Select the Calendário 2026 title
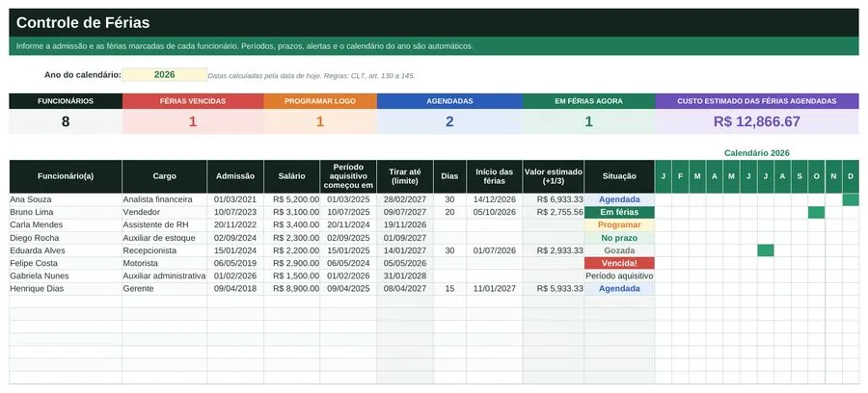The image size is (868, 393). [757, 153]
